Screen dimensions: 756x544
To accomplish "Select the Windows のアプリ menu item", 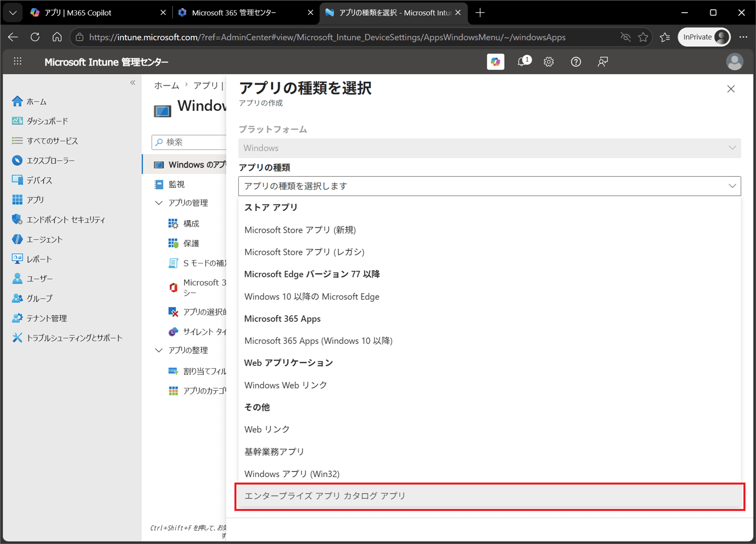I will pos(184,165).
